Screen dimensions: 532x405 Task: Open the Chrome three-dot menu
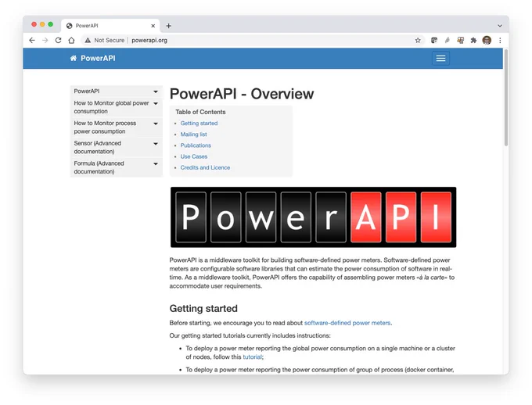click(x=500, y=41)
